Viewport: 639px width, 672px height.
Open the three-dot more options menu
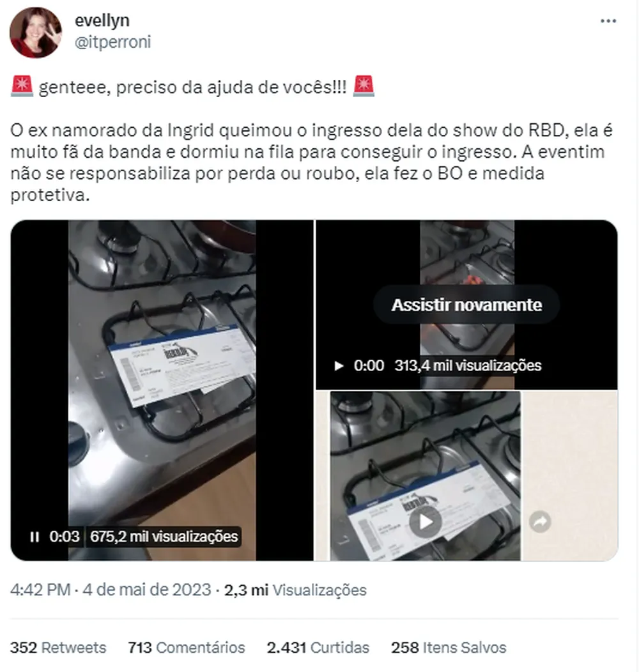608,21
